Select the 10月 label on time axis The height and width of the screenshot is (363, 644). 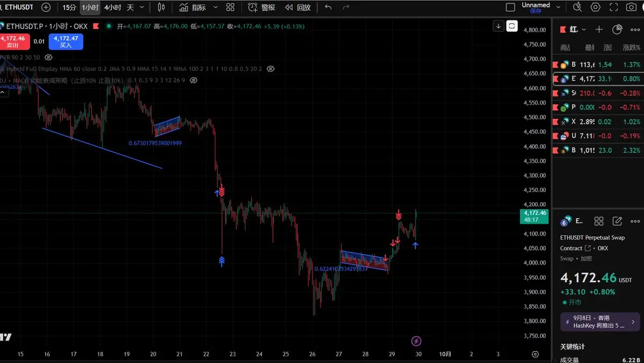click(x=445, y=354)
